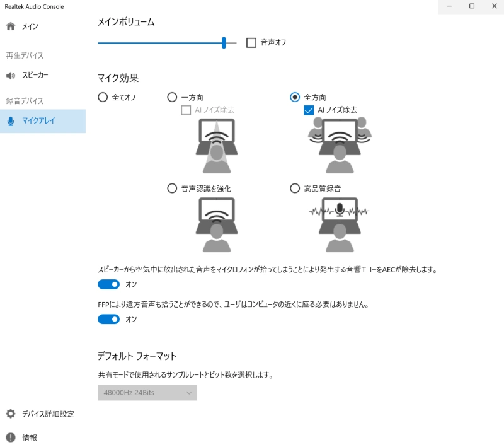Viewport: 504px width, 447px height.
Task: Turn off the AEC echo cancellation toggle
Action: (x=108, y=284)
